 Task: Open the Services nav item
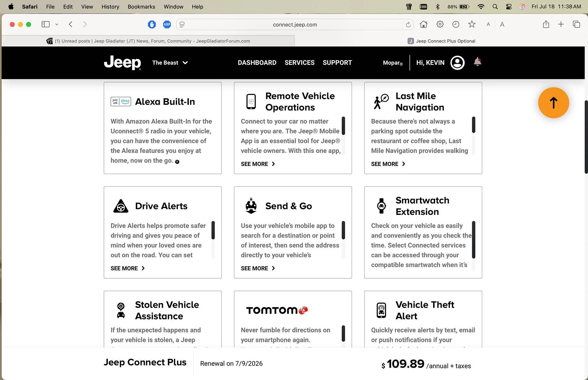click(300, 63)
